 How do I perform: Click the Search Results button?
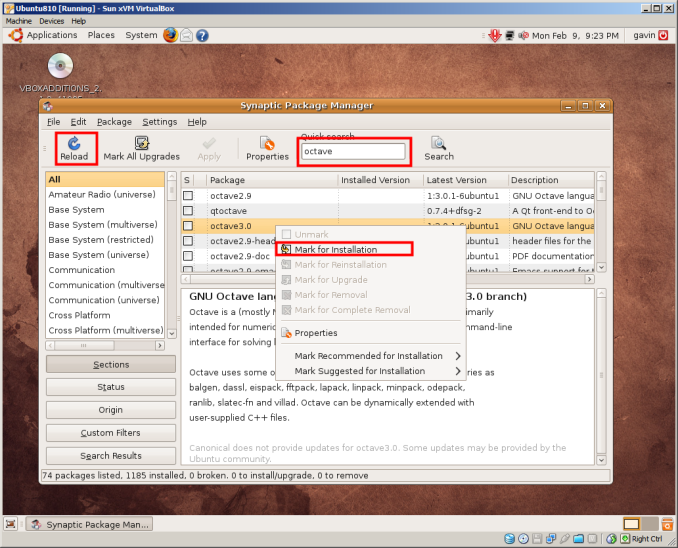click(x=111, y=455)
